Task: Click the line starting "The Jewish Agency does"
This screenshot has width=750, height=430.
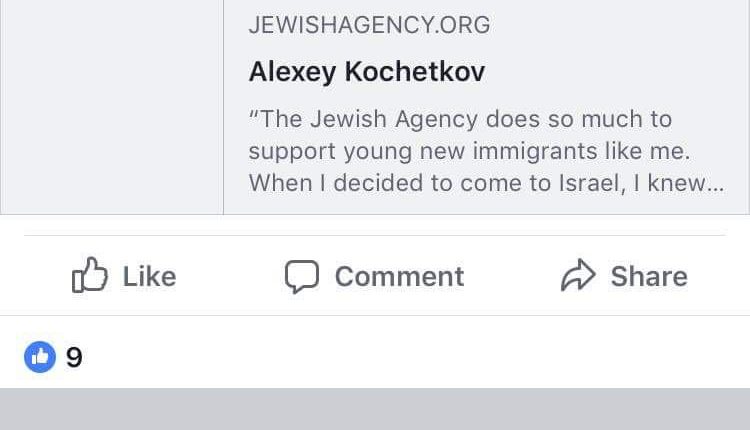Action: (460, 120)
